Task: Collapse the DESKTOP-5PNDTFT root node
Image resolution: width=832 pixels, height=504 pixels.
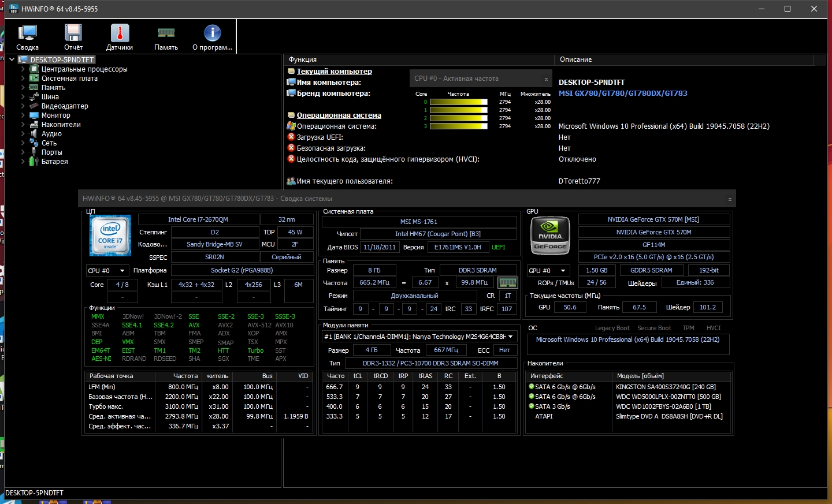Action: (12, 59)
